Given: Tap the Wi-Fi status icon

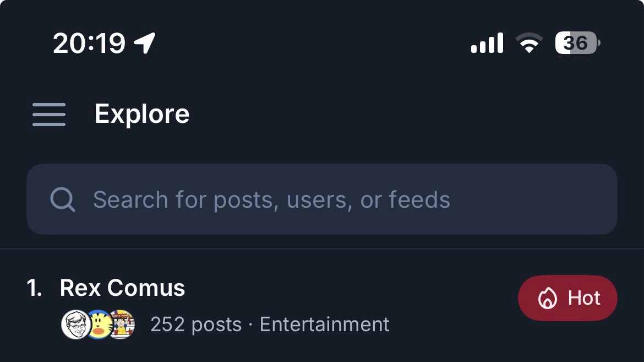Looking at the screenshot, I should pos(528,43).
